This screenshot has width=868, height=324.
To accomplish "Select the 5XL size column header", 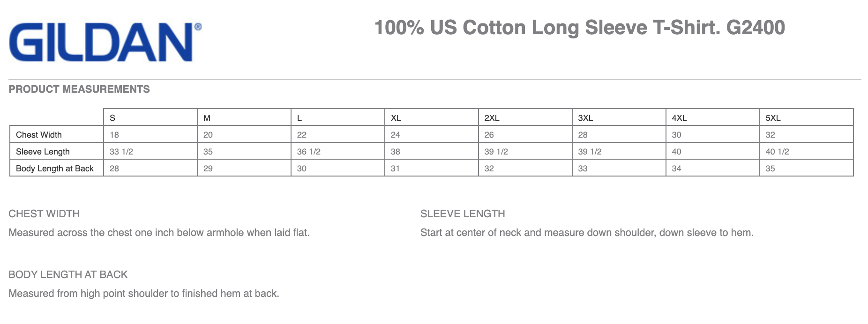I will (807, 118).
